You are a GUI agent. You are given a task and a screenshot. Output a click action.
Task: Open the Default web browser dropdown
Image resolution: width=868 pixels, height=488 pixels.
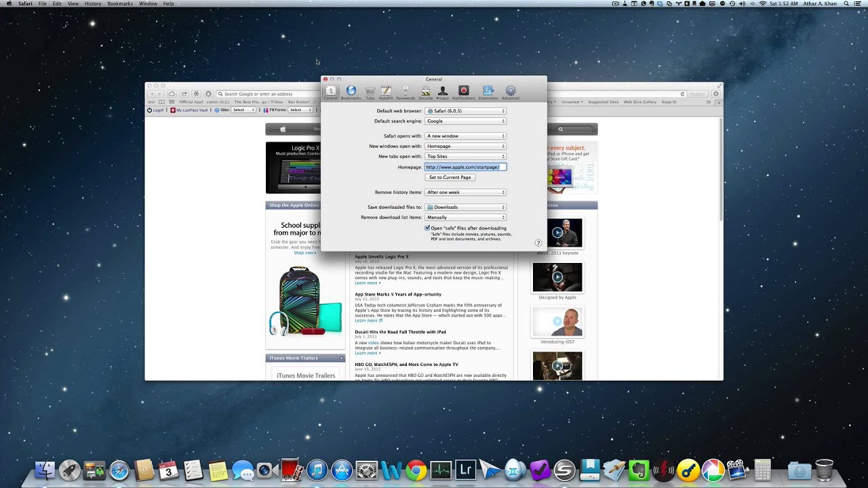tap(465, 110)
